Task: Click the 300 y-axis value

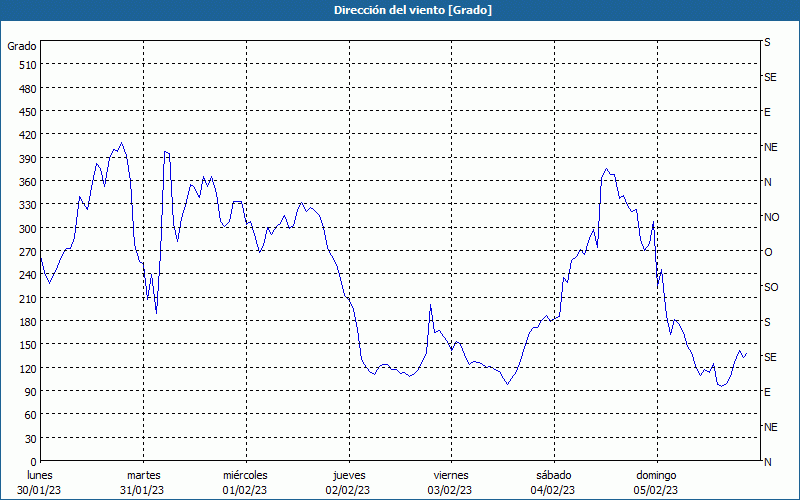Action: click(x=28, y=229)
